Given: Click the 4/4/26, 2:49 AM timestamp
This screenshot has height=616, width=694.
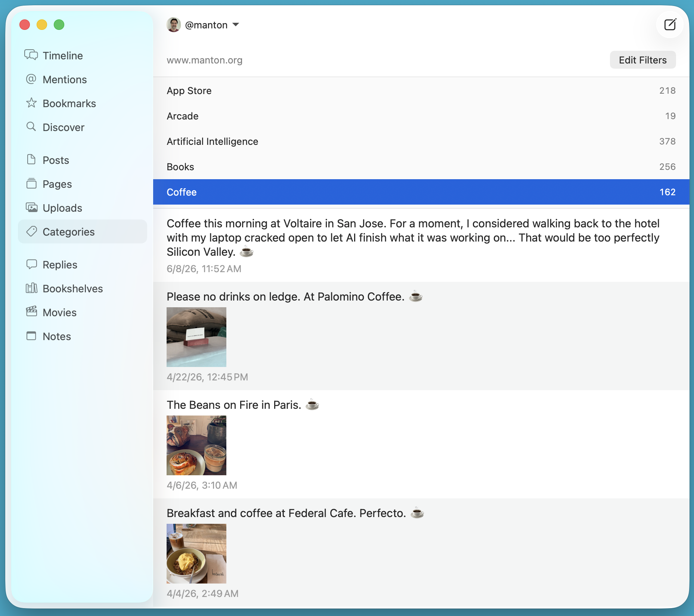Looking at the screenshot, I should coord(202,594).
